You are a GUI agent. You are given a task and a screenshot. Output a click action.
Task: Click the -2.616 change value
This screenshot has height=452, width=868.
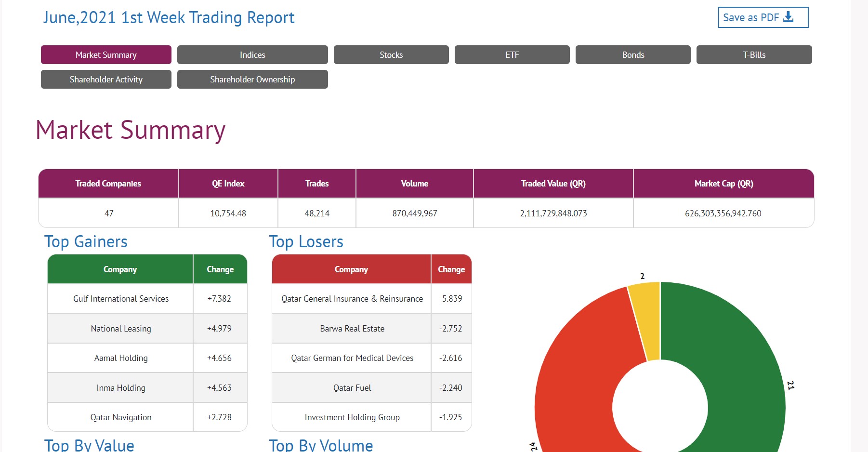click(x=450, y=358)
